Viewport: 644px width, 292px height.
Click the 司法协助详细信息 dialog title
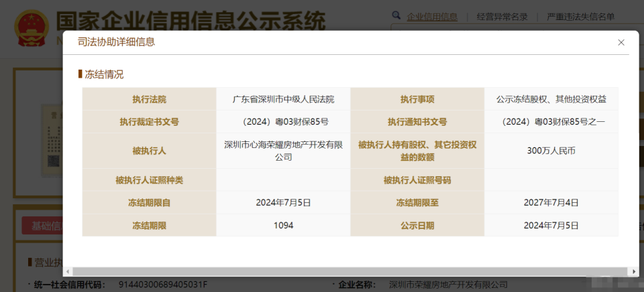pos(117,42)
